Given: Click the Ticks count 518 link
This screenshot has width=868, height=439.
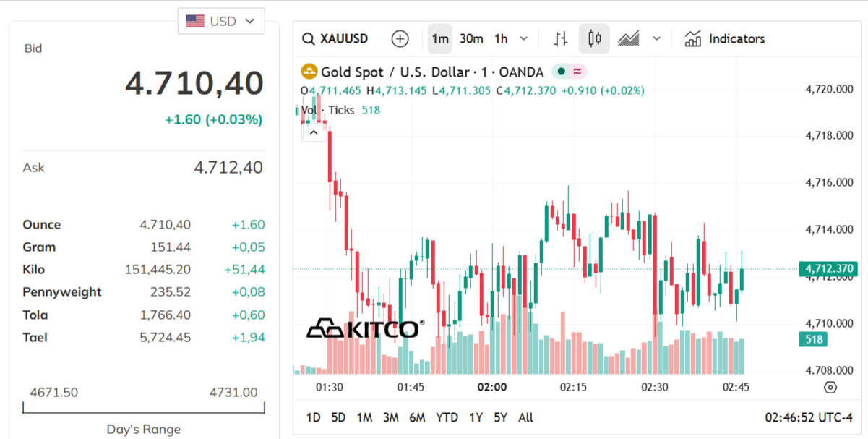Looking at the screenshot, I should tap(370, 109).
